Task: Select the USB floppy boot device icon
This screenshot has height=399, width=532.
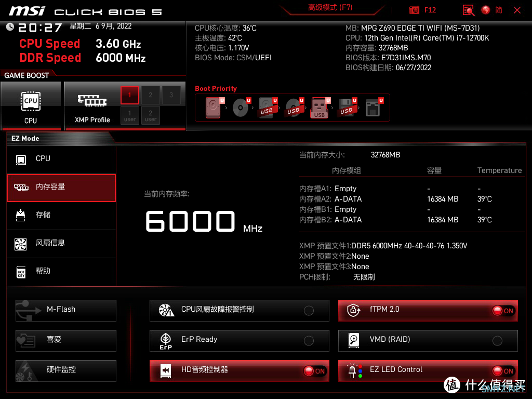Action: pyautogui.click(x=347, y=108)
